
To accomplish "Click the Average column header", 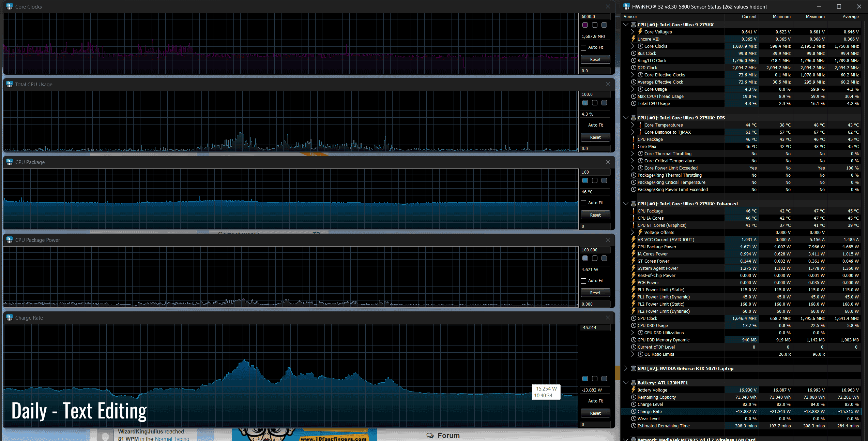I will point(850,16).
